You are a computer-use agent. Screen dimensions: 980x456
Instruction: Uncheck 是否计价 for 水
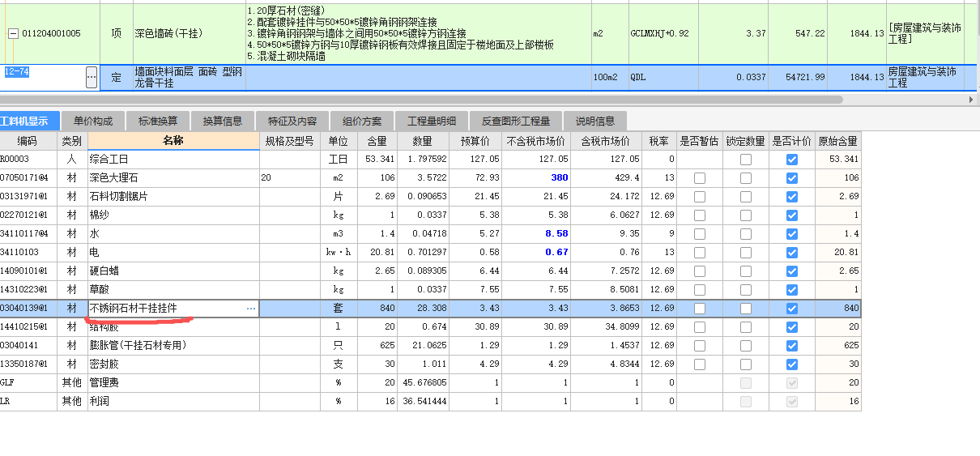(x=791, y=234)
